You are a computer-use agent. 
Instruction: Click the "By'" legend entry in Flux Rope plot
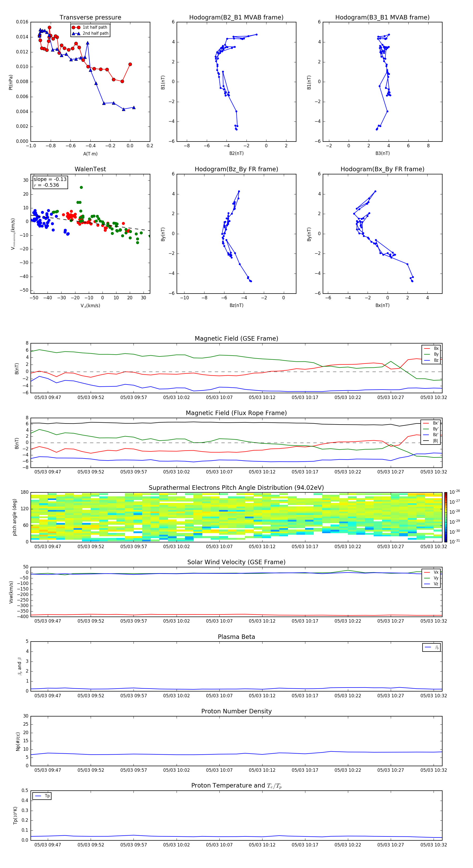click(x=431, y=429)
